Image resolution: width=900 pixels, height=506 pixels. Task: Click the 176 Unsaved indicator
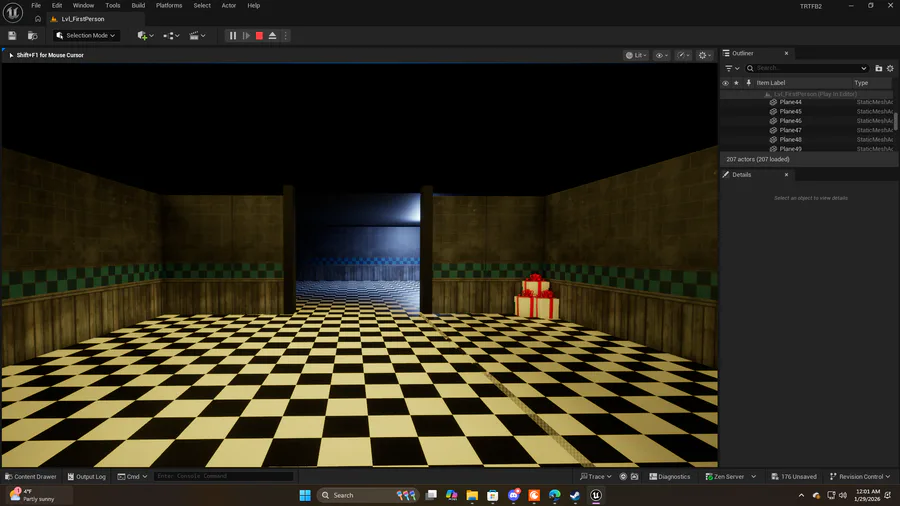[795, 477]
